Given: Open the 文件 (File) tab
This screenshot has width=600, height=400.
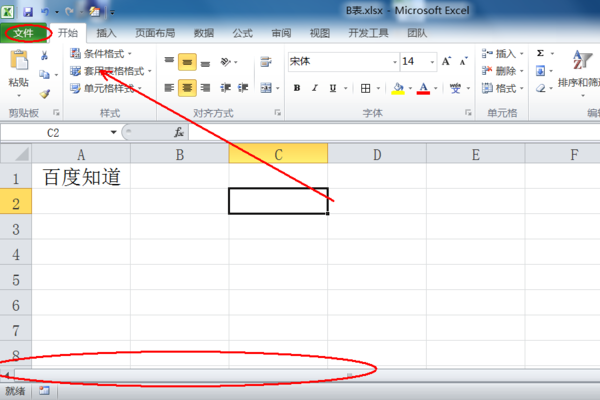Looking at the screenshot, I should click(24, 33).
